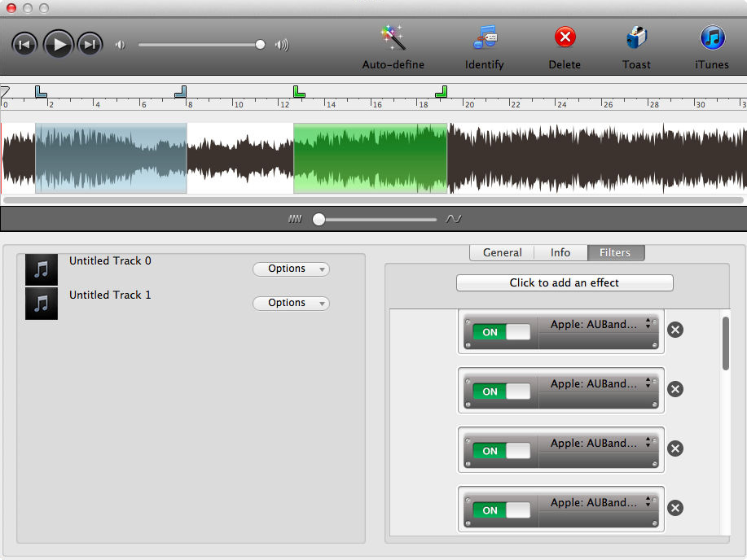Click the Identify music tag icon
Viewport: 747px width, 560px height.
tap(485, 38)
